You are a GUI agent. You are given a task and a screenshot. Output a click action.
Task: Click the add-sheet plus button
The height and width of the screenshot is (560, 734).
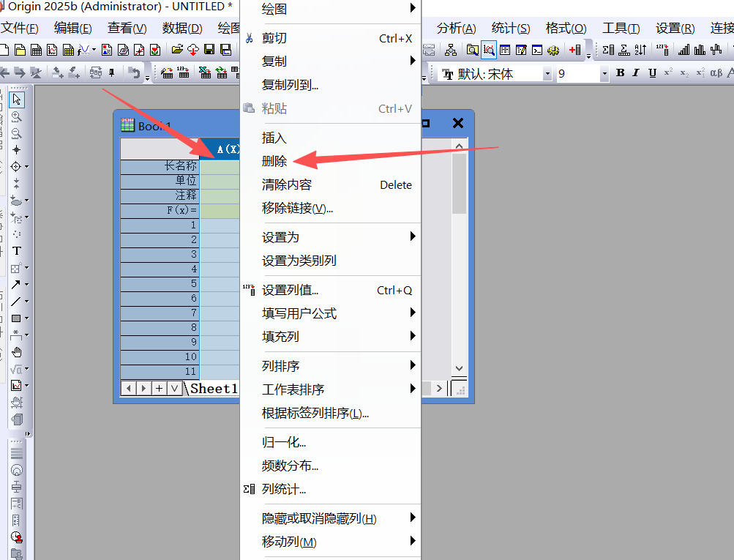[x=159, y=388]
